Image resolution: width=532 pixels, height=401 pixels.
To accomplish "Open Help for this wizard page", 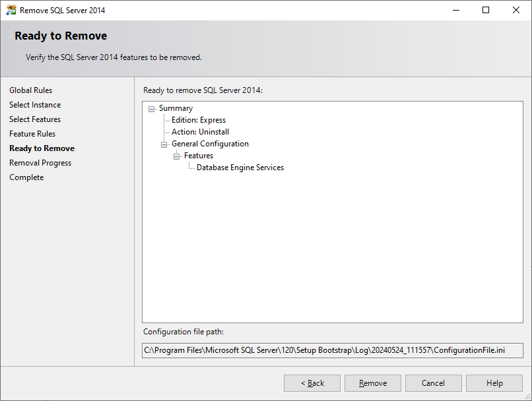I will click(494, 383).
